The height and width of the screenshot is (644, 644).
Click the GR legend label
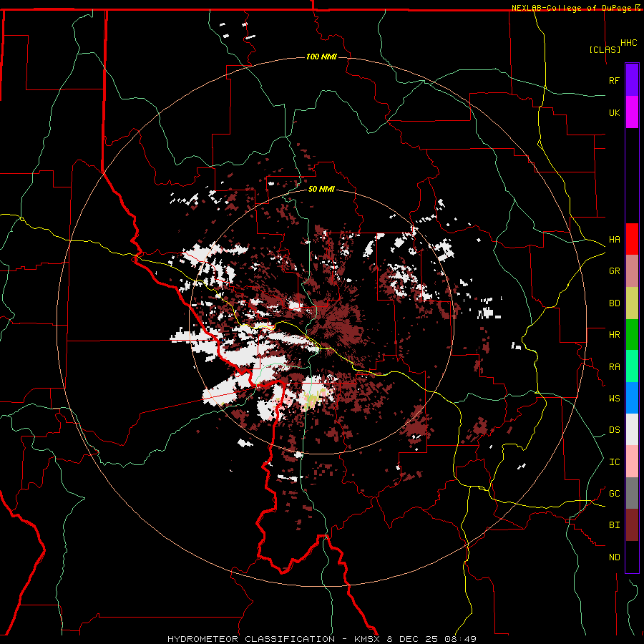(x=614, y=271)
